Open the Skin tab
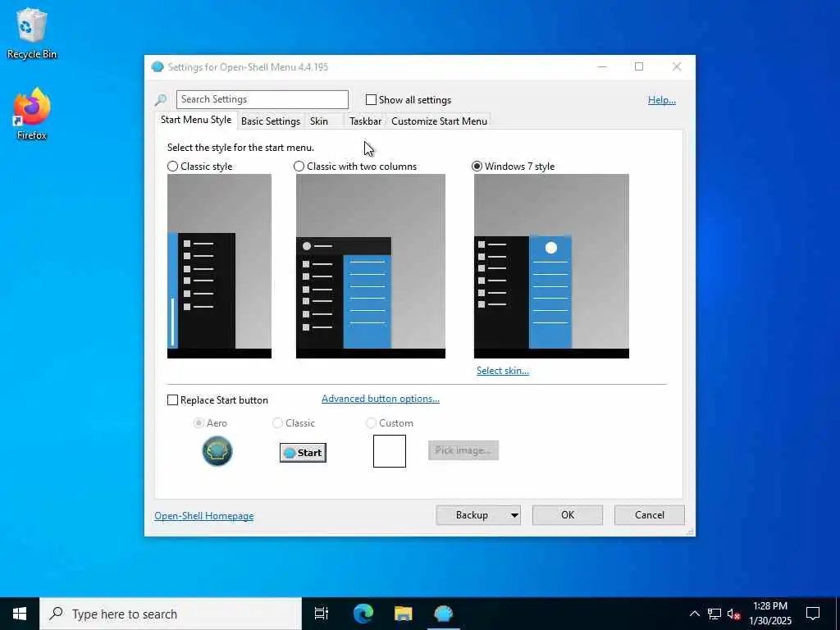840x630 pixels. tap(319, 121)
